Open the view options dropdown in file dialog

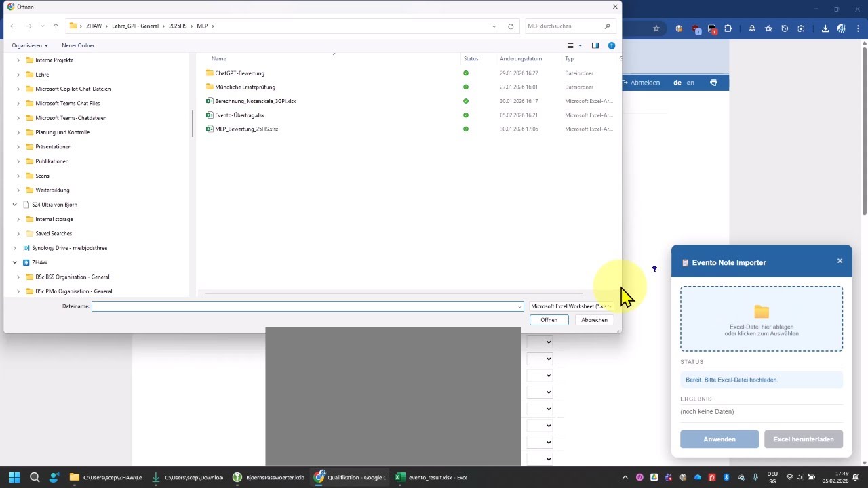click(580, 45)
